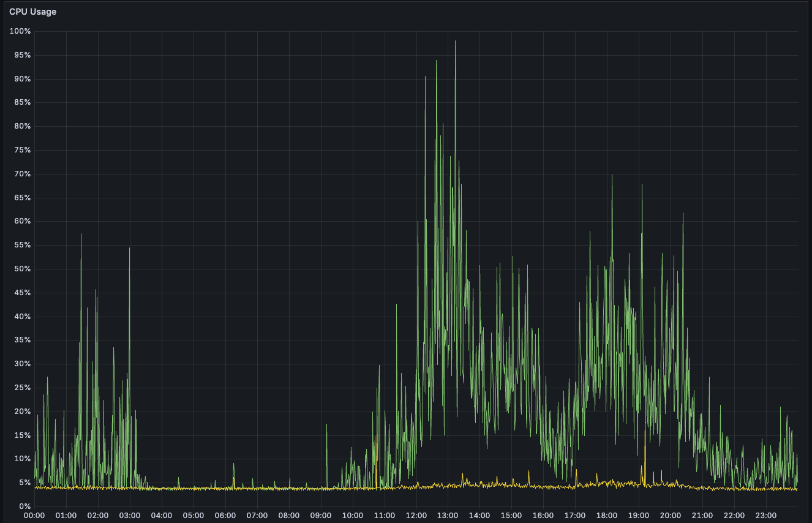Image resolution: width=812 pixels, height=523 pixels.
Task: Click the 18:00 tick label on the X axis
Action: pyautogui.click(x=607, y=516)
